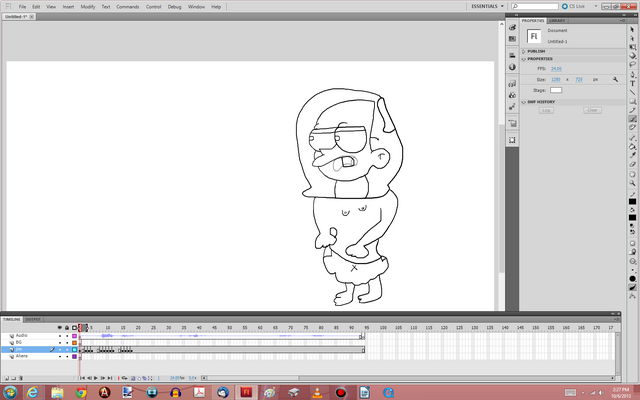Open the Properties panel options menu
640x400 pixels.
622,20
